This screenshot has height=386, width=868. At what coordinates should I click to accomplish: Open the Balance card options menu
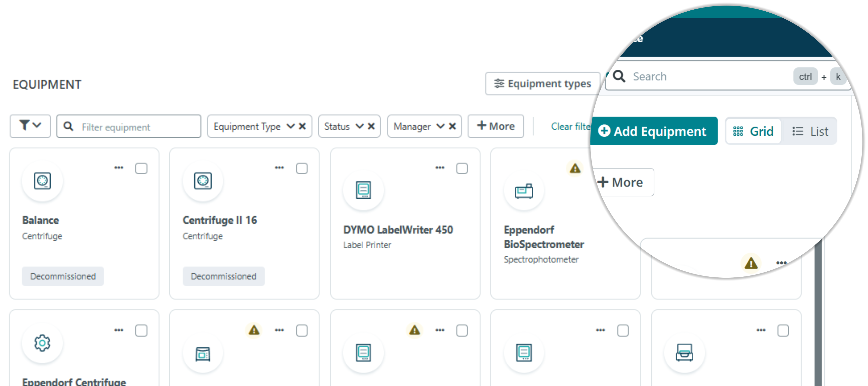click(x=119, y=167)
